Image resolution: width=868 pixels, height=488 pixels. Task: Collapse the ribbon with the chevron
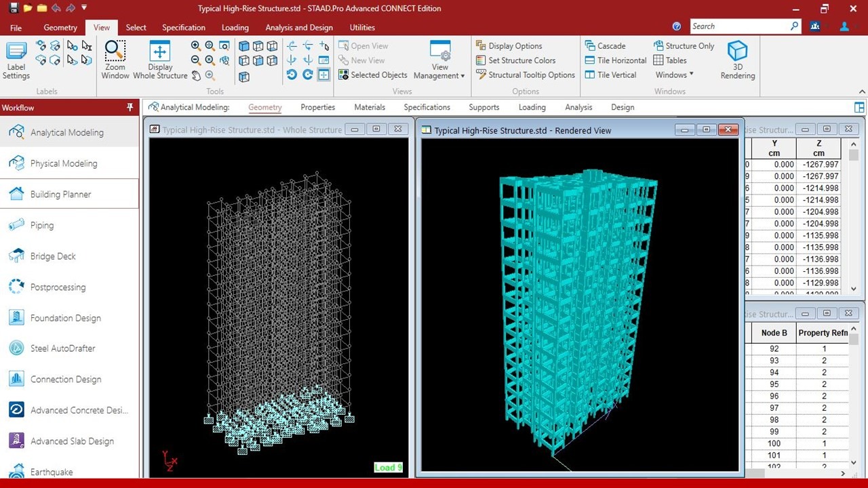pyautogui.click(x=862, y=91)
